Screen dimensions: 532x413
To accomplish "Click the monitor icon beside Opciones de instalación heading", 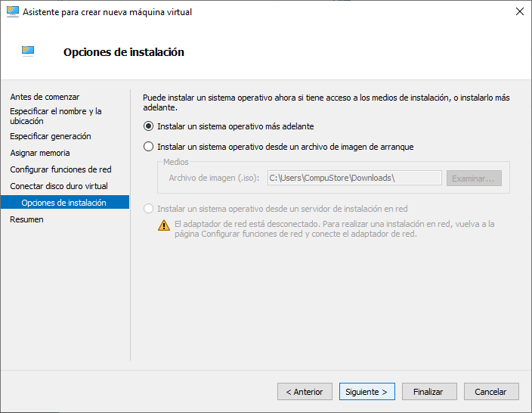I will (28, 51).
